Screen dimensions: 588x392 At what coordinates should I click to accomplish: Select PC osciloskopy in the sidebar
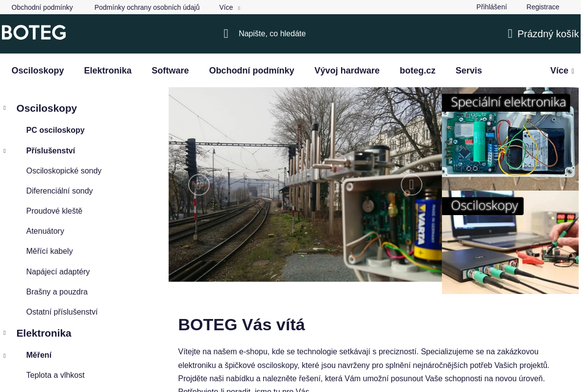point(55,130)
